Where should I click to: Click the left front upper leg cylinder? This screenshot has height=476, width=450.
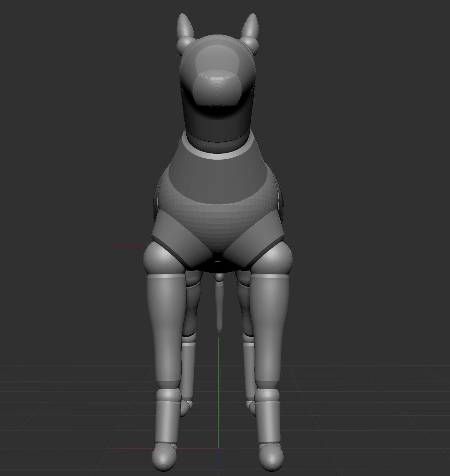(x=166, y=331)
